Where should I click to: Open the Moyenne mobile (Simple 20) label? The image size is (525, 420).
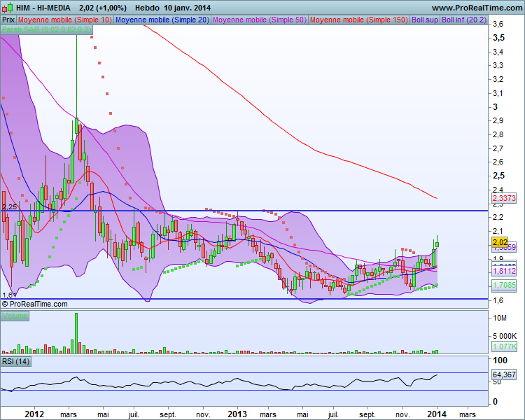pyautogui.click(x=162, y=20)
